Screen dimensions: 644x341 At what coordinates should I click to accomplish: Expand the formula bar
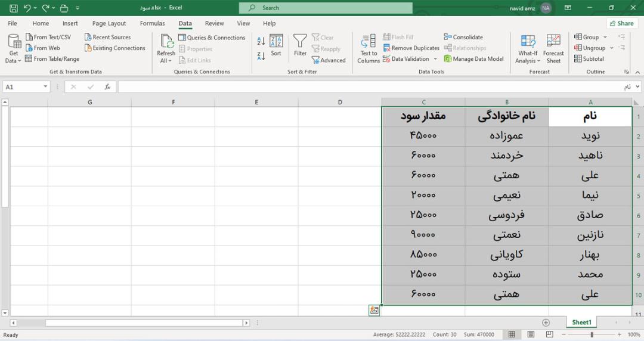637,86
